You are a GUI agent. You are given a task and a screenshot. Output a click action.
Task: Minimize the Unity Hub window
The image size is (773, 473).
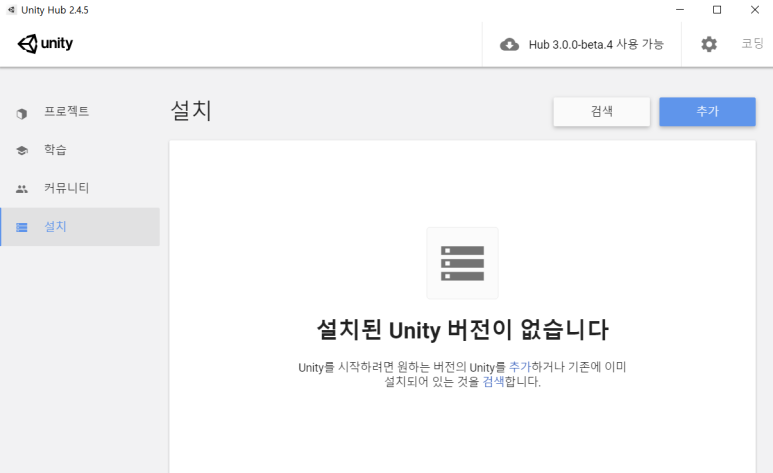[680, 10]
